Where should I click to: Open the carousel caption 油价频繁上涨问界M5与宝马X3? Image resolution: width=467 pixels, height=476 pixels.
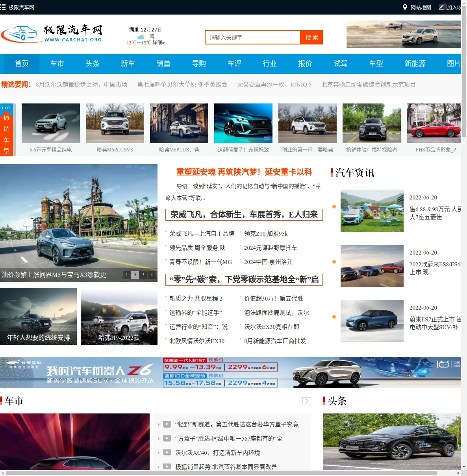click(54, 275)
